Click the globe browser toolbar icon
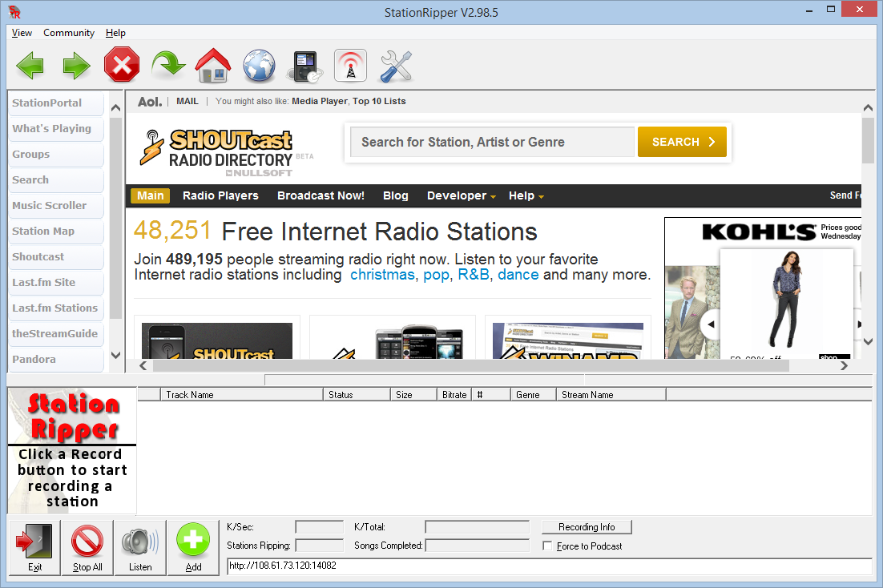The height and width of the screenshot is (588, 883). 259,66
